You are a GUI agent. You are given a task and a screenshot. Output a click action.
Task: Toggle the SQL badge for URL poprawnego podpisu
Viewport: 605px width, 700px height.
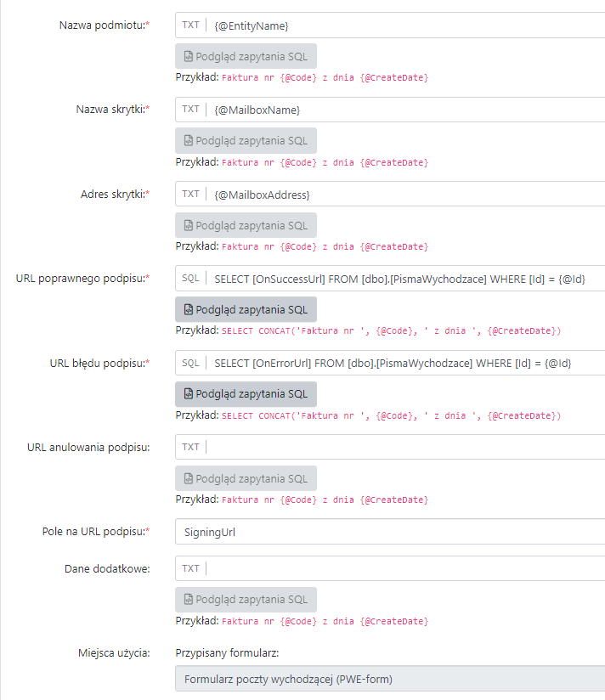[190, 279]
